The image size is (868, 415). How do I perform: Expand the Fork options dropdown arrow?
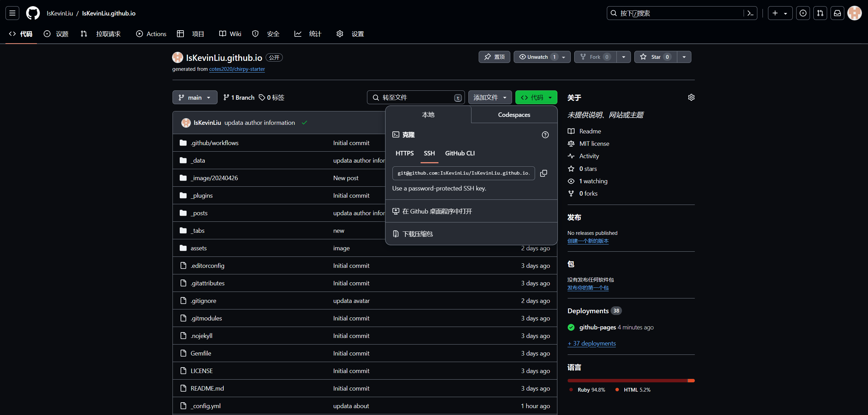[623, 57]
